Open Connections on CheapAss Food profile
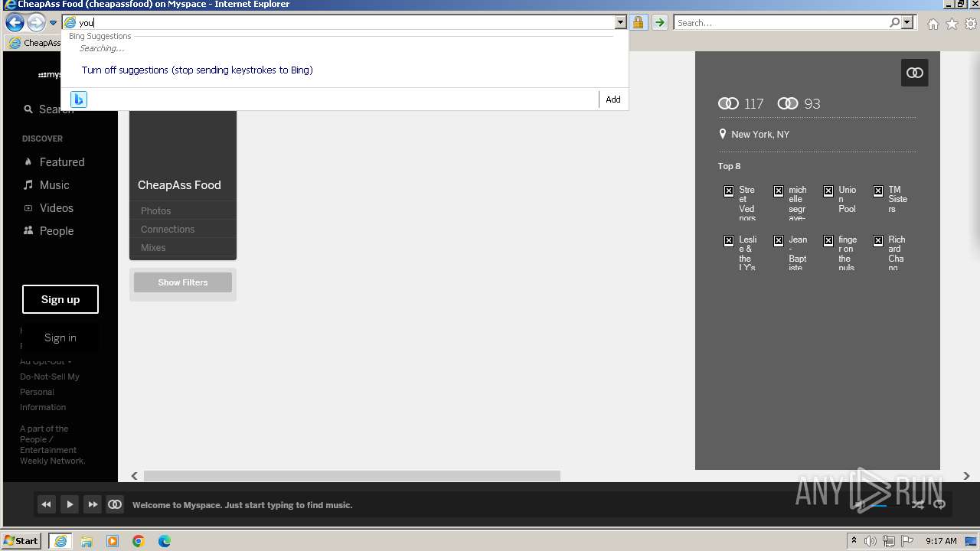The width and height of the screenshot is (980, 551). 168,230
